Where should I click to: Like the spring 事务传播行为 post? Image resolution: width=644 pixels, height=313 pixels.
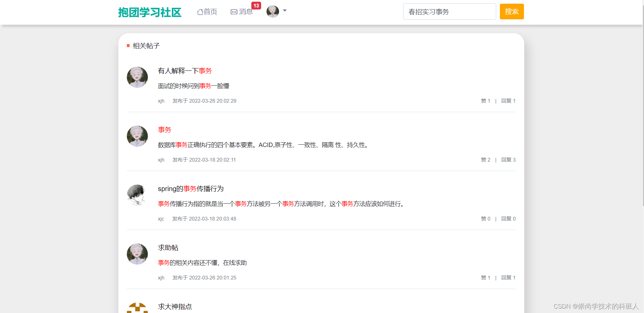pos(486,218)
